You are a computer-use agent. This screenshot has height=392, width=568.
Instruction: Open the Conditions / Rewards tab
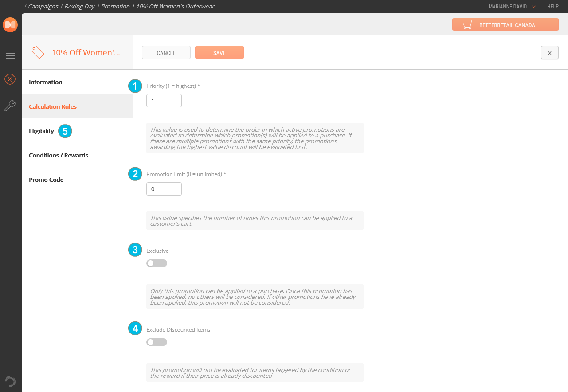tap(78, 155)
